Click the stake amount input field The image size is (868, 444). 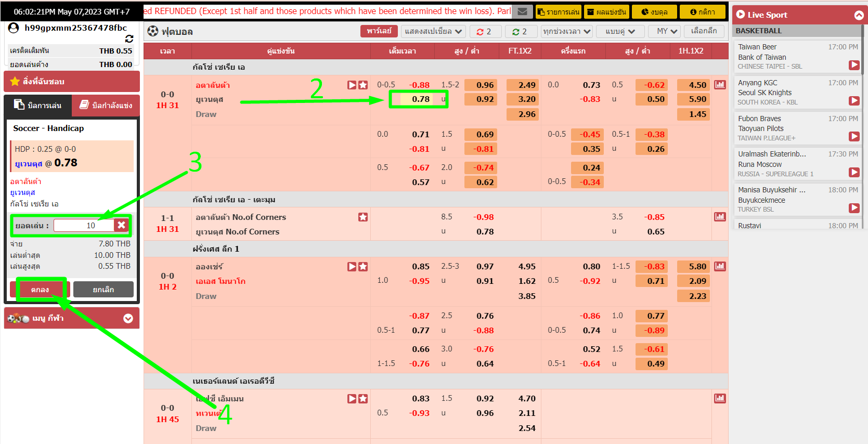(84, 225)
